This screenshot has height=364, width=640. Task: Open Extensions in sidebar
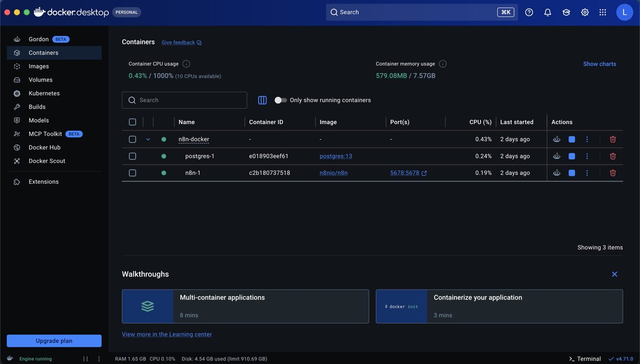[54, 182]
